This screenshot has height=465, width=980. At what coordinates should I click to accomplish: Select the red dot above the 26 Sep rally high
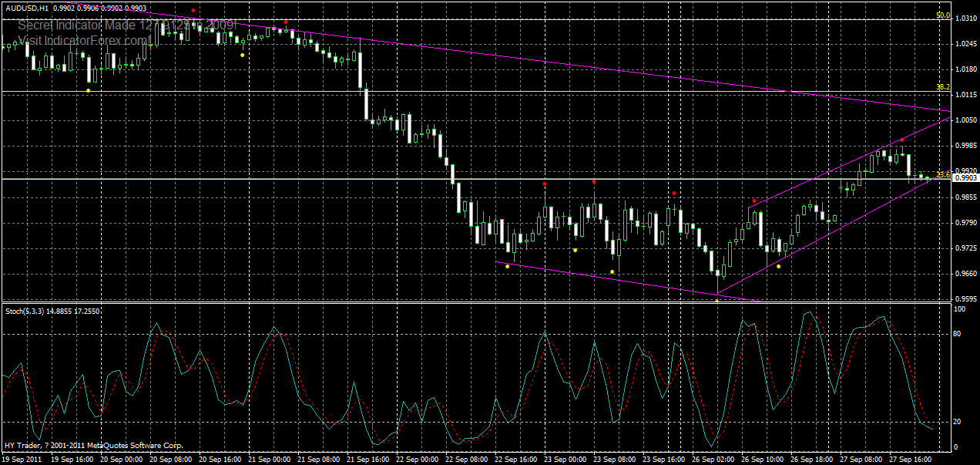[x=754, y=200]
